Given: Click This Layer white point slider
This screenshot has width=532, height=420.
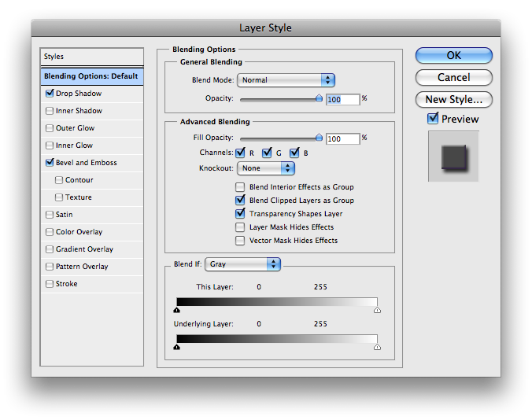Looking at the screenshot, I should click(377, 310).
